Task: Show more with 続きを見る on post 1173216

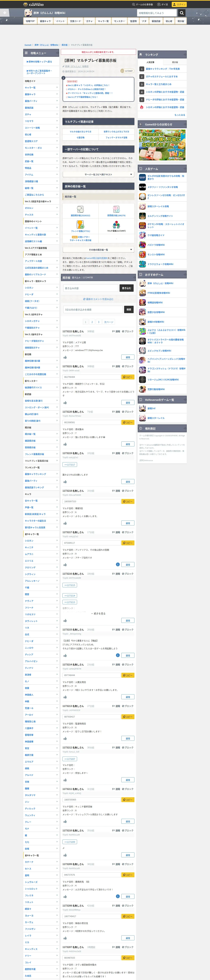Action: coord(98,614)
